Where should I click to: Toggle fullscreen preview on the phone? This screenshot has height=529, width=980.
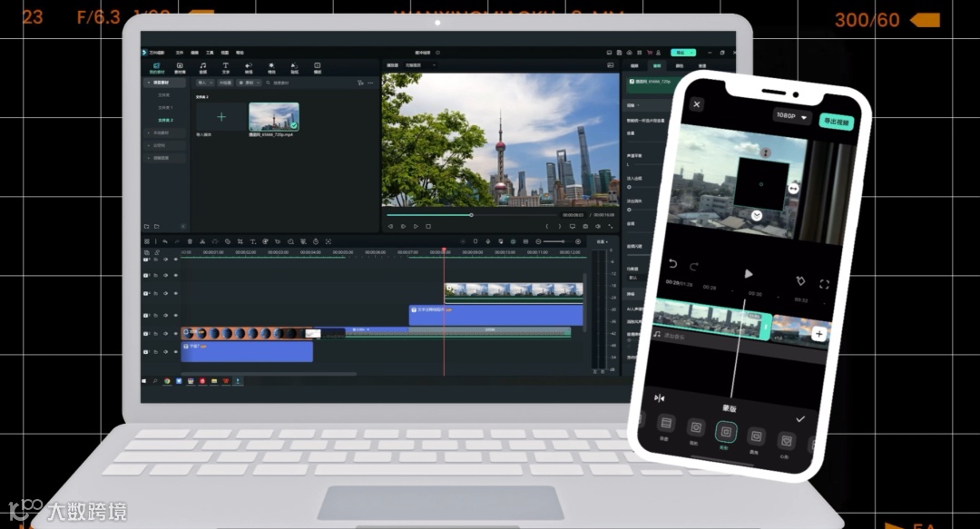824,284
